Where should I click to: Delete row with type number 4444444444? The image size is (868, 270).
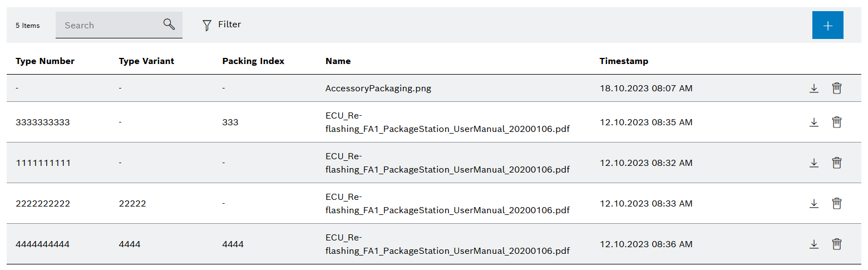click(836, 244)
